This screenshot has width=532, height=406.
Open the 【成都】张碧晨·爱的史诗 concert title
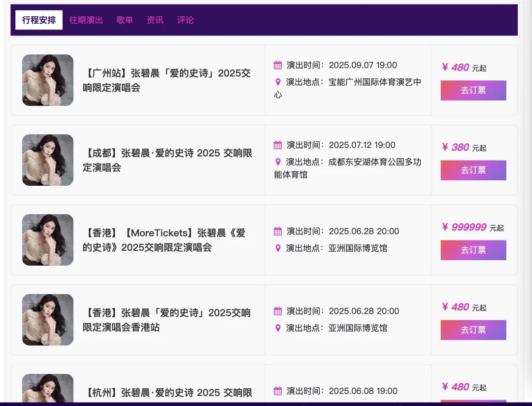point(167,160)
